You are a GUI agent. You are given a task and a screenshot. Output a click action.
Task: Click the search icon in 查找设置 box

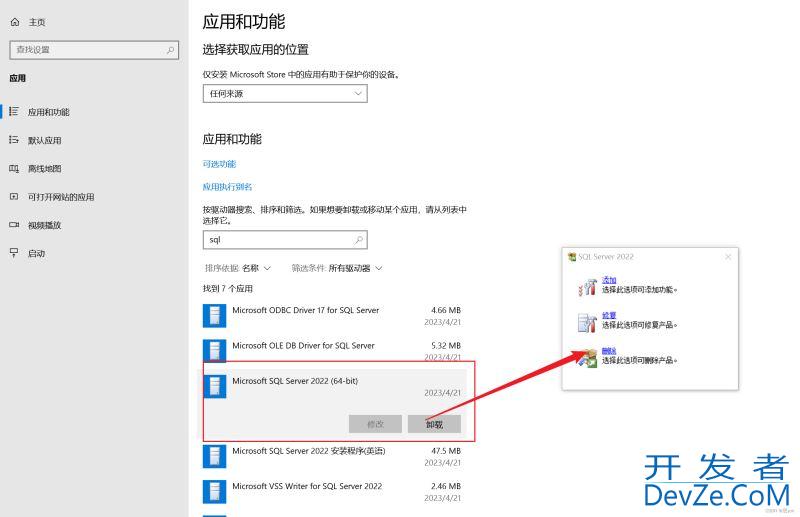[x=170, y=50]
